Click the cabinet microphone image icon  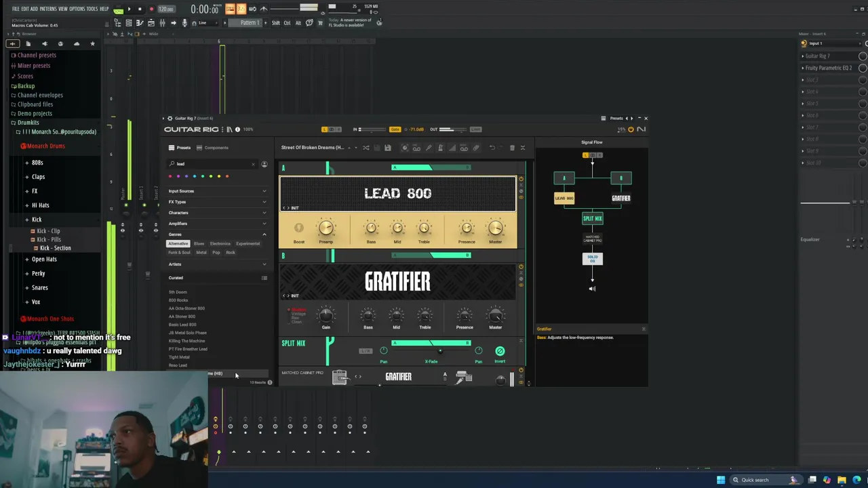[465, 378]
